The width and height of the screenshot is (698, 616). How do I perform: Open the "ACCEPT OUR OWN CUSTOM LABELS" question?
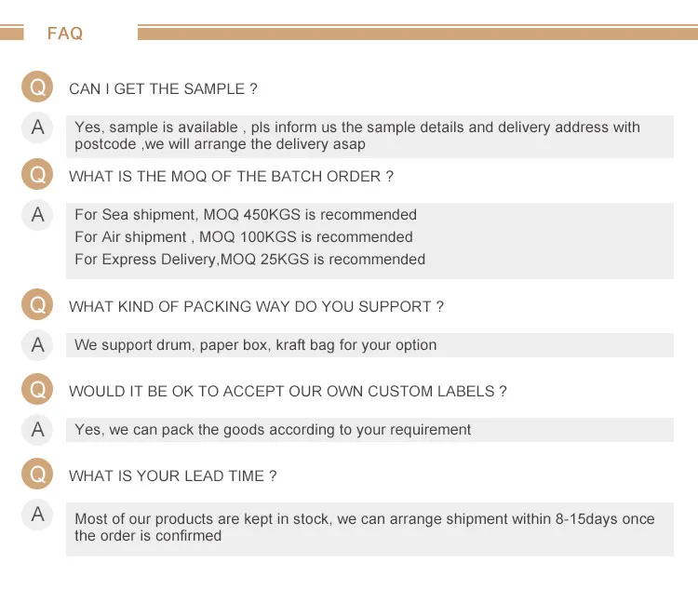click(288, 392)
